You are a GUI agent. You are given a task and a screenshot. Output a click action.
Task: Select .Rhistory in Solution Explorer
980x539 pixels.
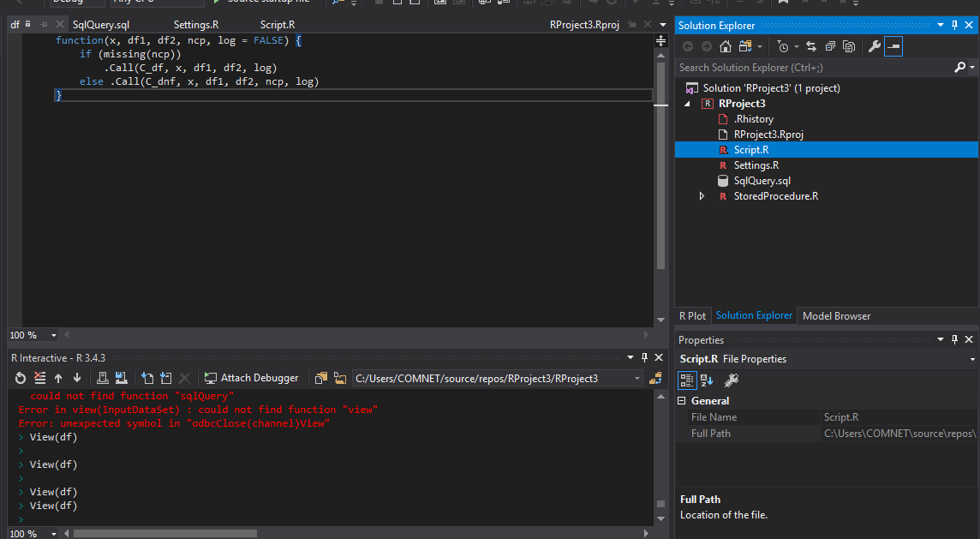point(754,119)
